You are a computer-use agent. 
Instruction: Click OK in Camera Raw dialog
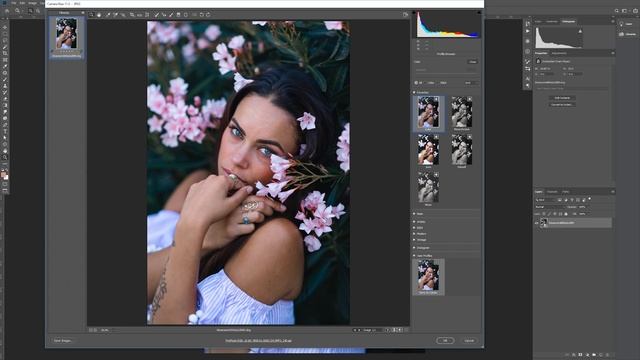click(x=445, y=340)
